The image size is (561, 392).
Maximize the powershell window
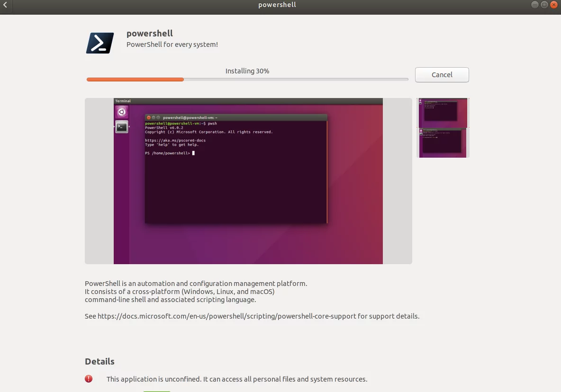pyautogui.click(x=544, y=5)
